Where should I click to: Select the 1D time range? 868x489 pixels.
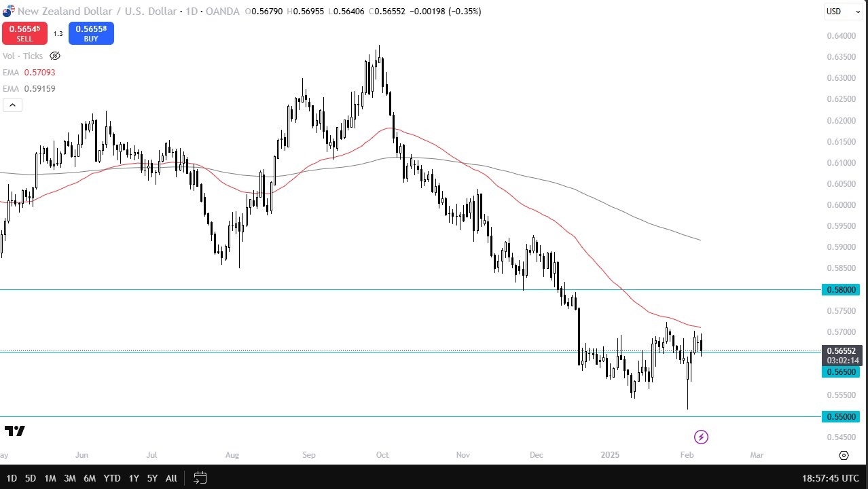tap(12, 478)
